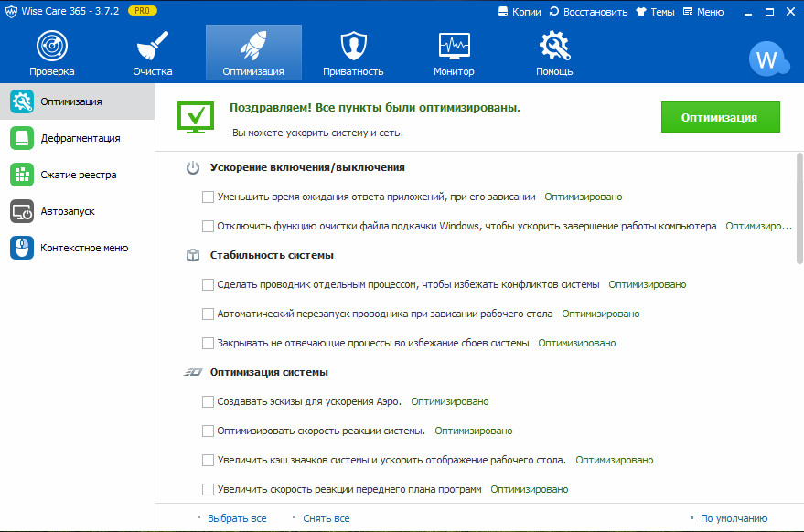Check 'Уменьшить время ожидания ответа приложений'

pyautogui.click(x=208, y=197)
